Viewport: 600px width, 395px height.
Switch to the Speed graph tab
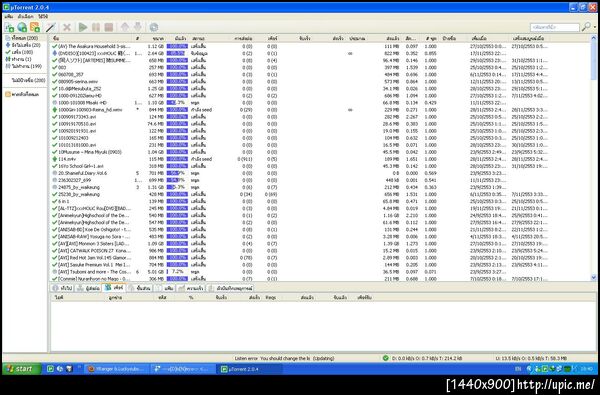tap(191, 288)
